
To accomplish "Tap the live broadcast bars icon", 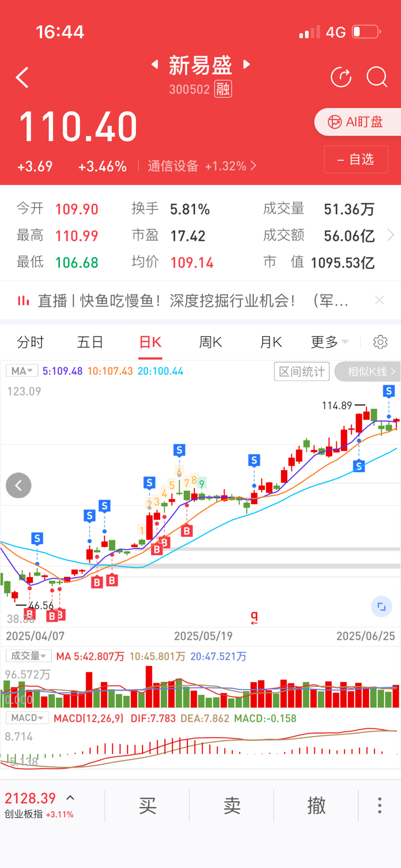I will tap(23, 301).
